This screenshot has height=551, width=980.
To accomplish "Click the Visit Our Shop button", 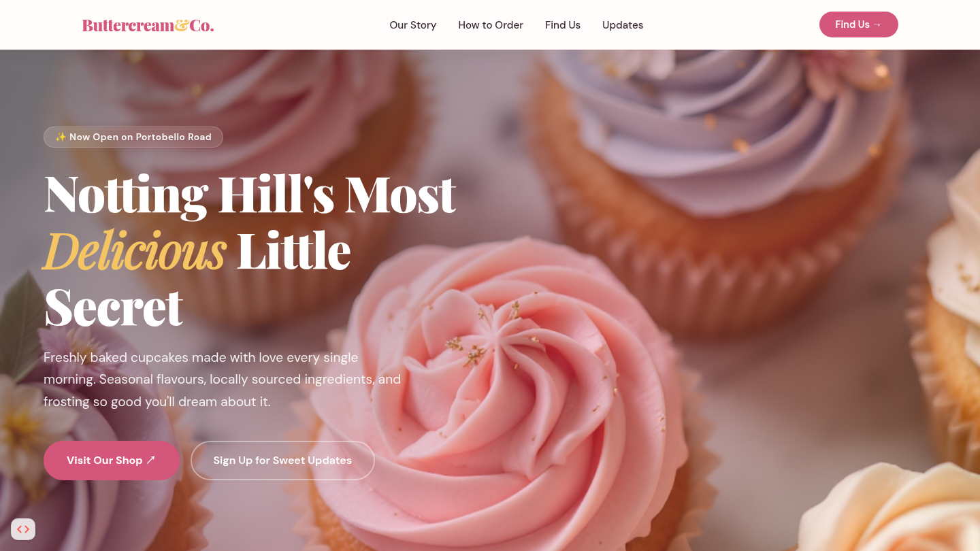I will 112,461.
